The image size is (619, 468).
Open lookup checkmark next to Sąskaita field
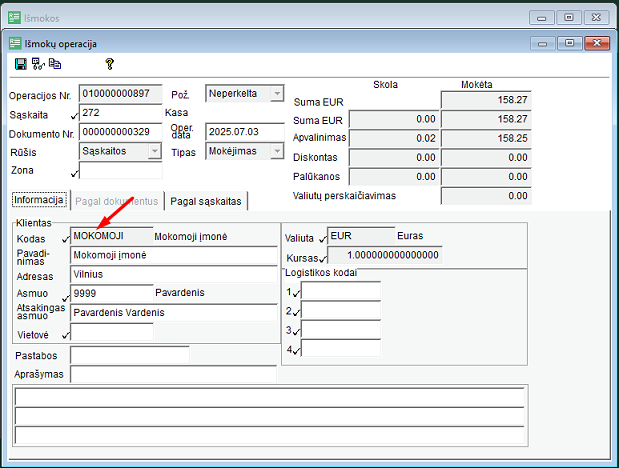(x=74, y=116)
